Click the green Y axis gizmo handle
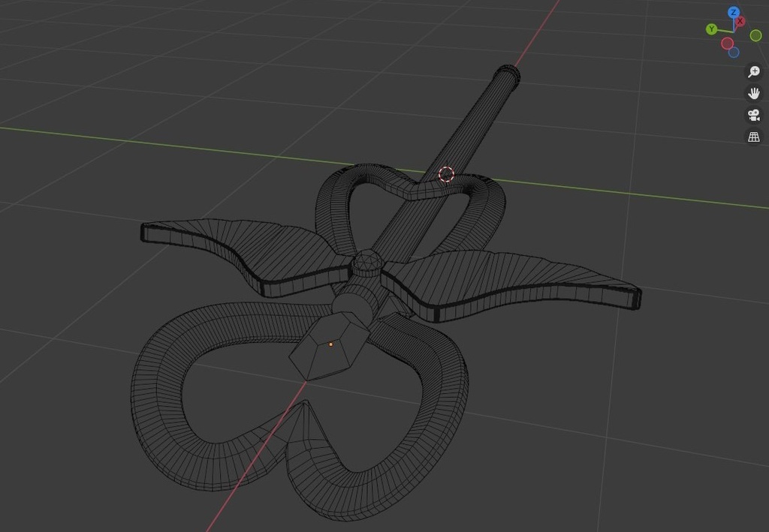 [x=711, y=29]
